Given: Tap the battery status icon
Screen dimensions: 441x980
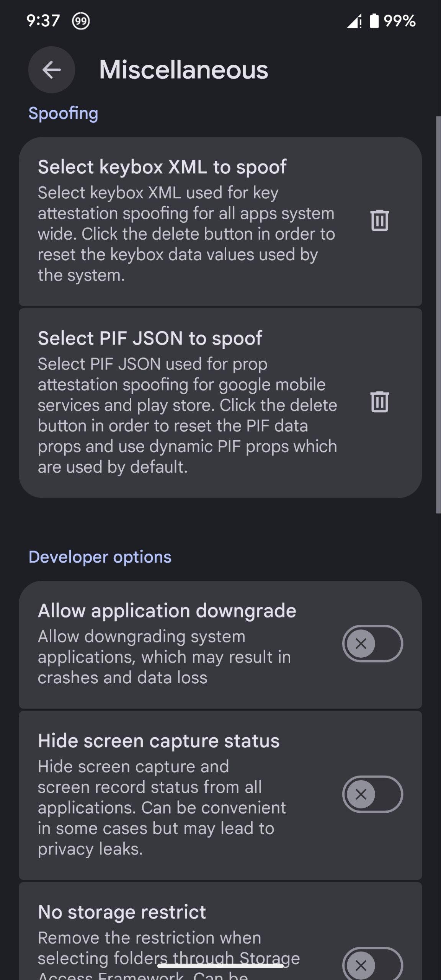Looking at the screenshot, I should tap(374, 21).
